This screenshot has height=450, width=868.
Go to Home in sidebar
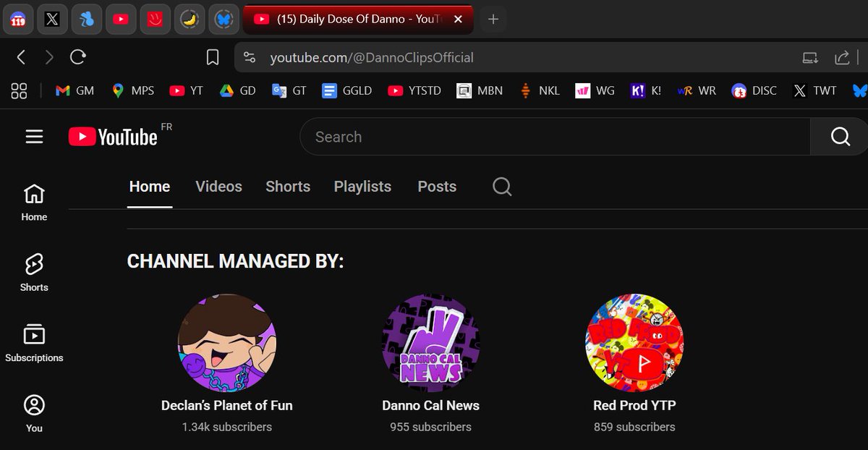tap(34, 203)
